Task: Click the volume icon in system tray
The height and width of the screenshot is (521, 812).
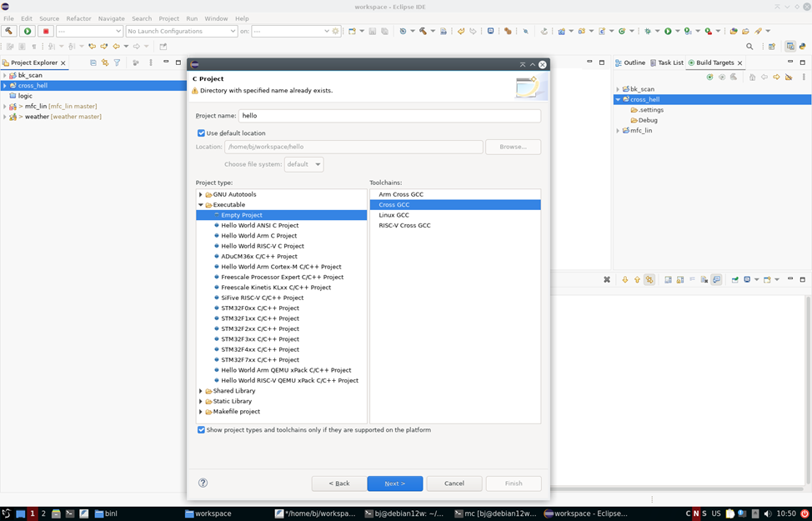Action: coord(769,513)
